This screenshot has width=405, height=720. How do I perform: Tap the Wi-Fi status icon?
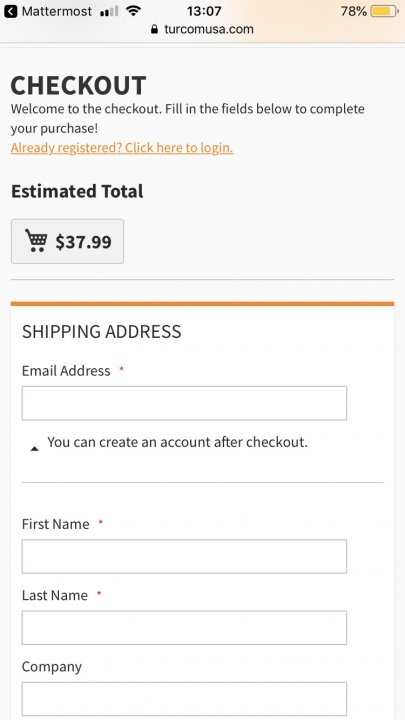coord(133,11)
